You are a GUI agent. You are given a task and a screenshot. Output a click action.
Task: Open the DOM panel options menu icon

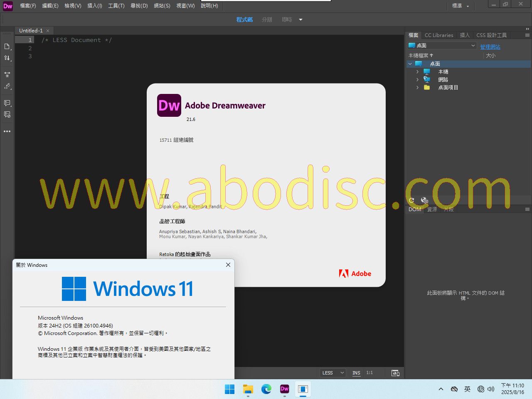click(527, 209)
